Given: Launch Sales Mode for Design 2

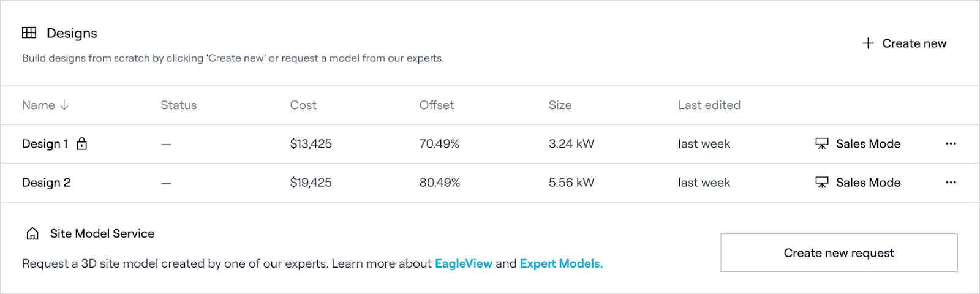Looking at the screenshot, I should point(868,183).
